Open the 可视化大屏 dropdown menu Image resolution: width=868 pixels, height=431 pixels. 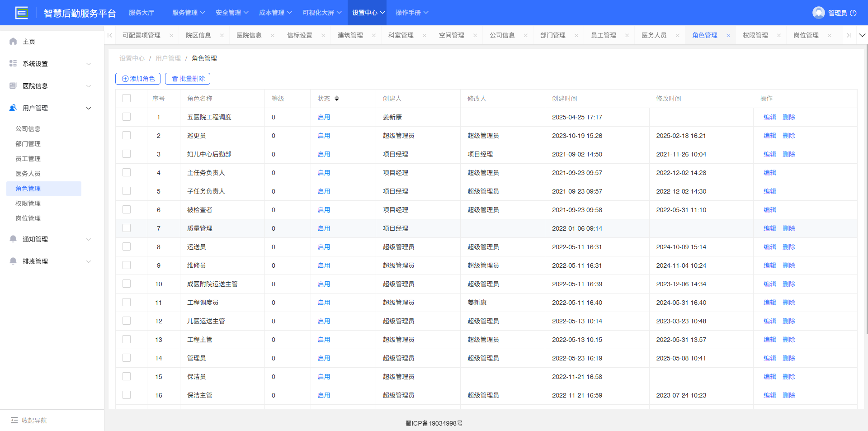click(322, 13)
